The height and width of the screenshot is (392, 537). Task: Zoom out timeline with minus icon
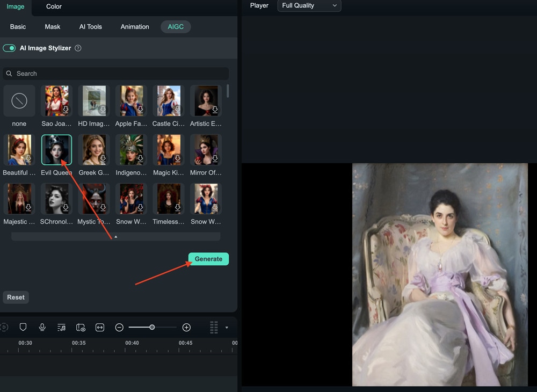tap(119, 328)
